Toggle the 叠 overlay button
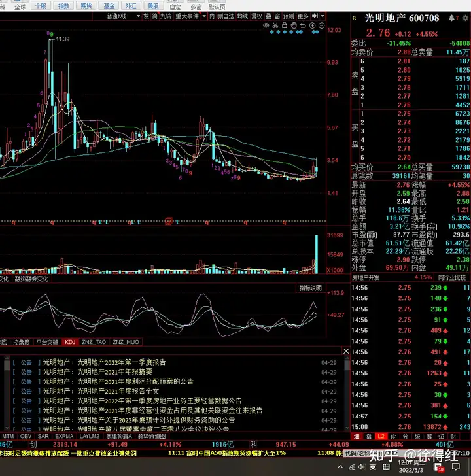Viewport: 471px width, 476px height. 268,16
